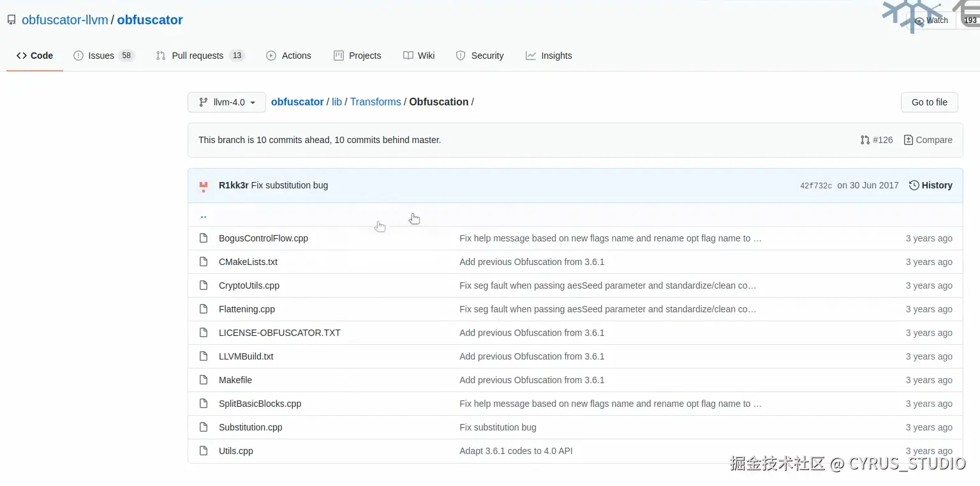Open the Projects tab

[357, 56]
